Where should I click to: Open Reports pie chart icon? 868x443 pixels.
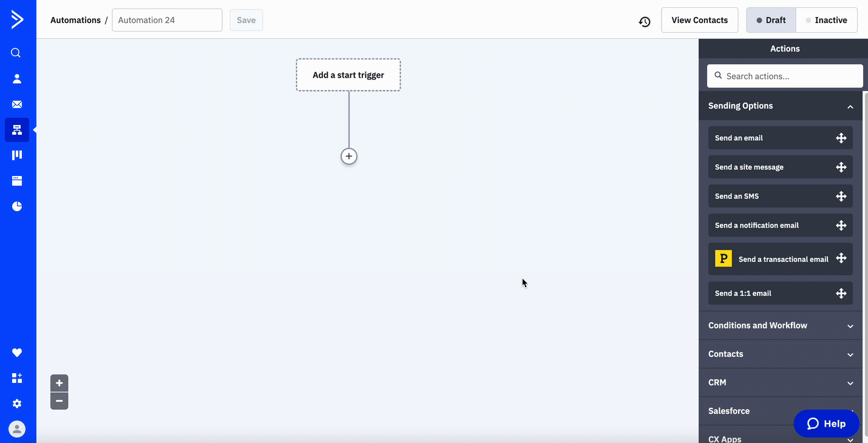pyautogui.click(x=17, y=206)
